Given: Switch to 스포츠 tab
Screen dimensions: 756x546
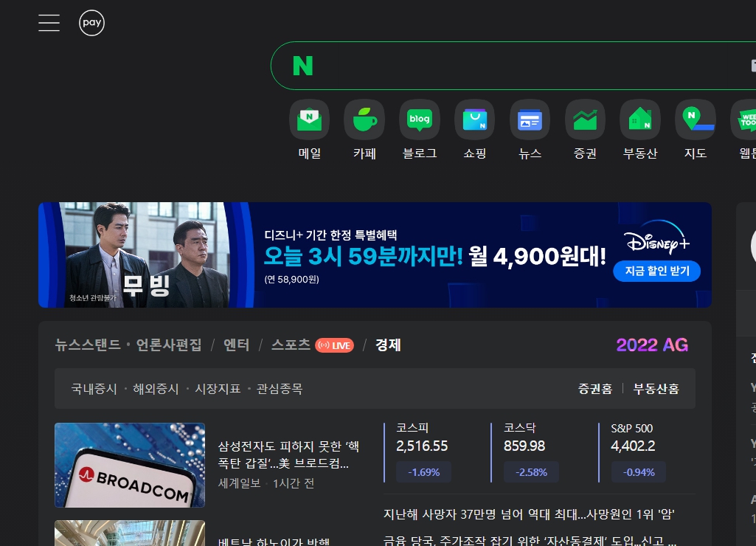Looking at the screenshot, I should 291,345.
